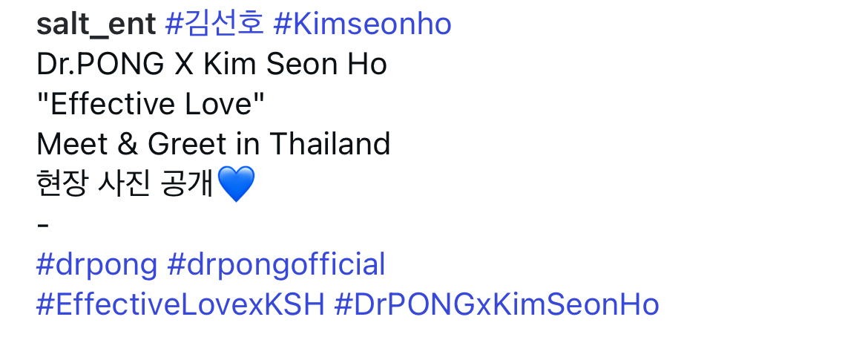Click the blue heart emoji
Viewport: 868px width, 337px height.
point(237,184)
